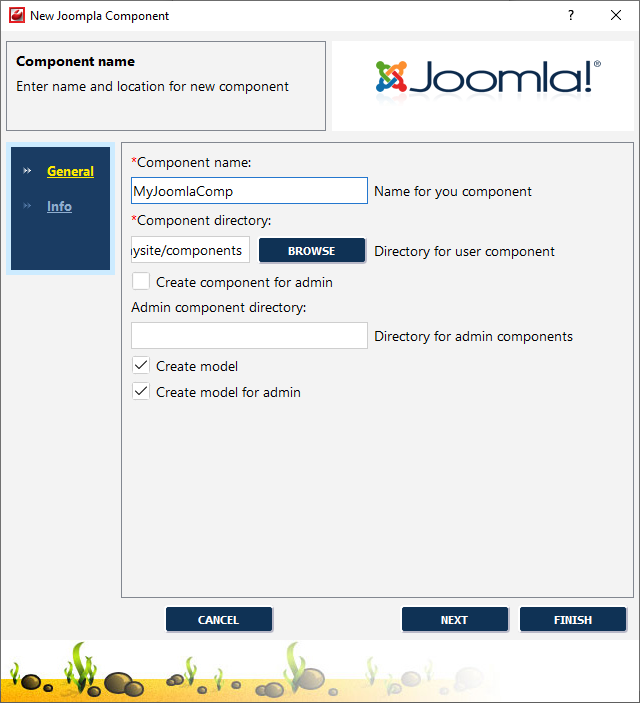Go to the Next wizard page

tap(455, 620)
